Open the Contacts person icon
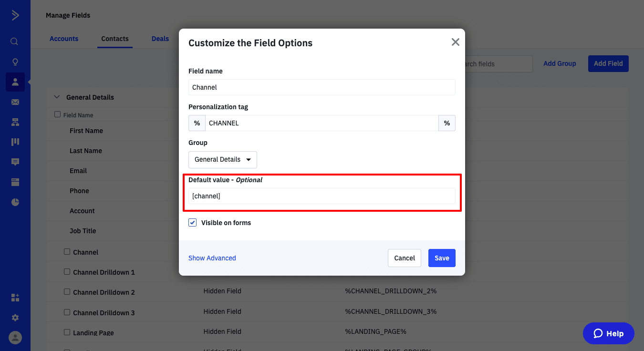Screen dimensions: 644x351 coord(15,82)
